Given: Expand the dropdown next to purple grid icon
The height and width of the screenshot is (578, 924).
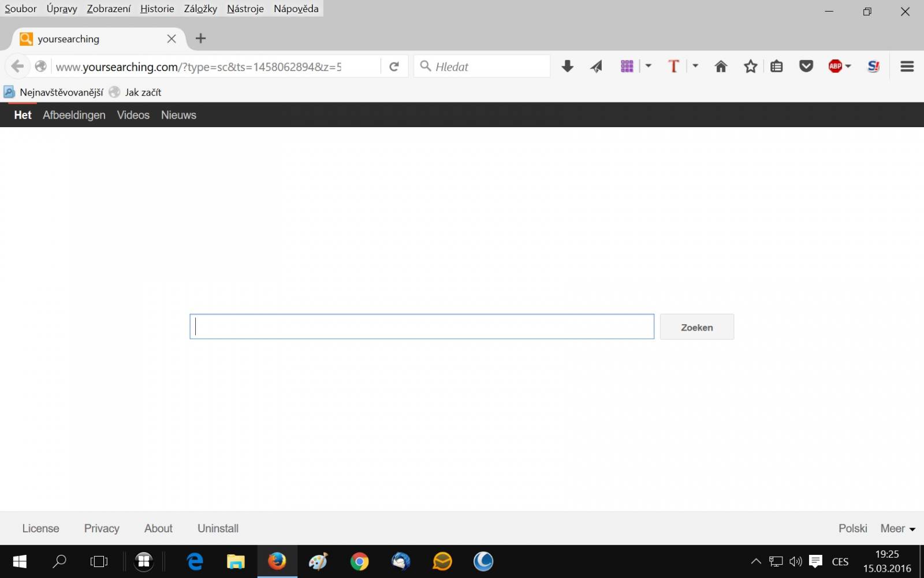Looking at the screenshot, I should click(649, 66).
